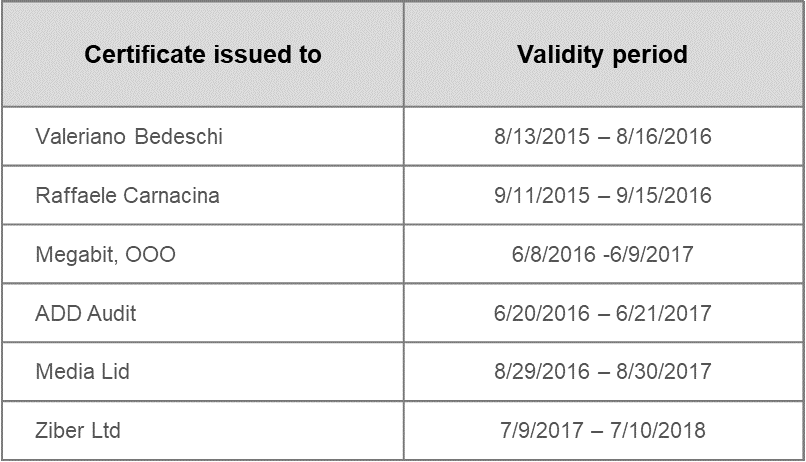
Task: Select the ADD Audit cell
Action: coord(203,313)
